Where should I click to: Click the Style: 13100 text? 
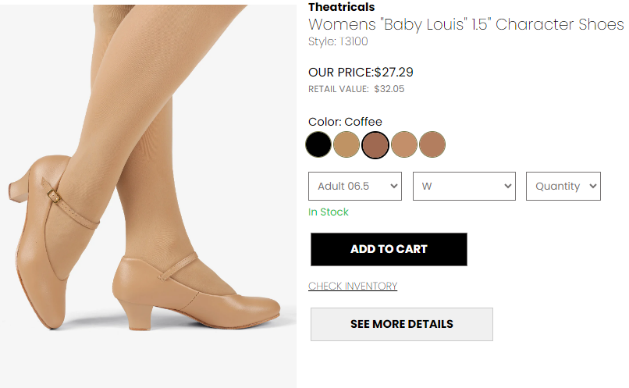pos(338,42)
